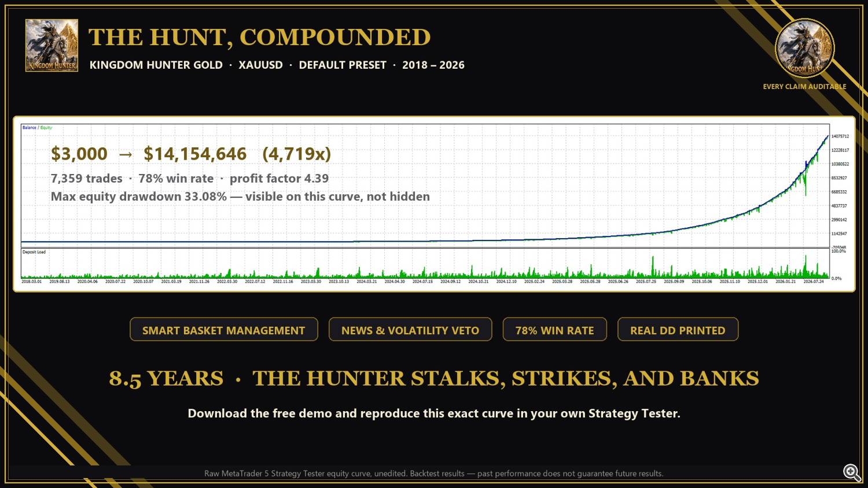Click the Balance / Equity chart legend
The height and width of the screenshot is (488, 868).
37,127
